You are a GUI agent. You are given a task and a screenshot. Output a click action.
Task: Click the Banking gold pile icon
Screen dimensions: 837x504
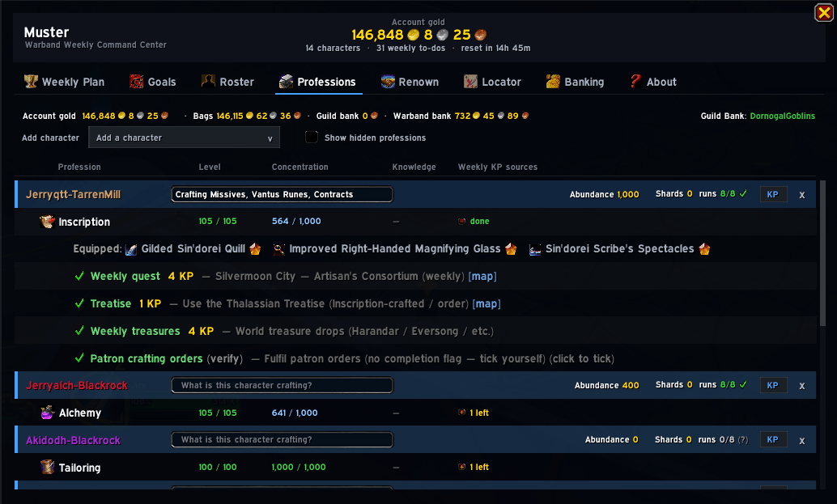[x=553, y=81]
